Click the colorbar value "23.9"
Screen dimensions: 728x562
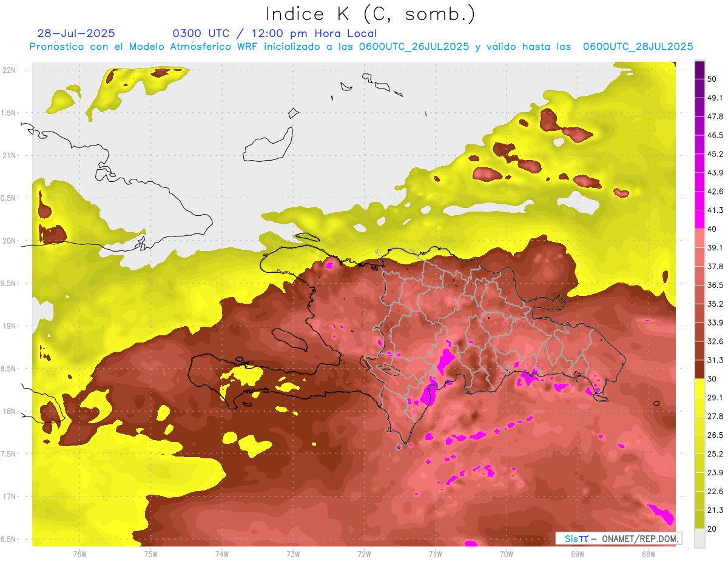(x=716, y=473)
